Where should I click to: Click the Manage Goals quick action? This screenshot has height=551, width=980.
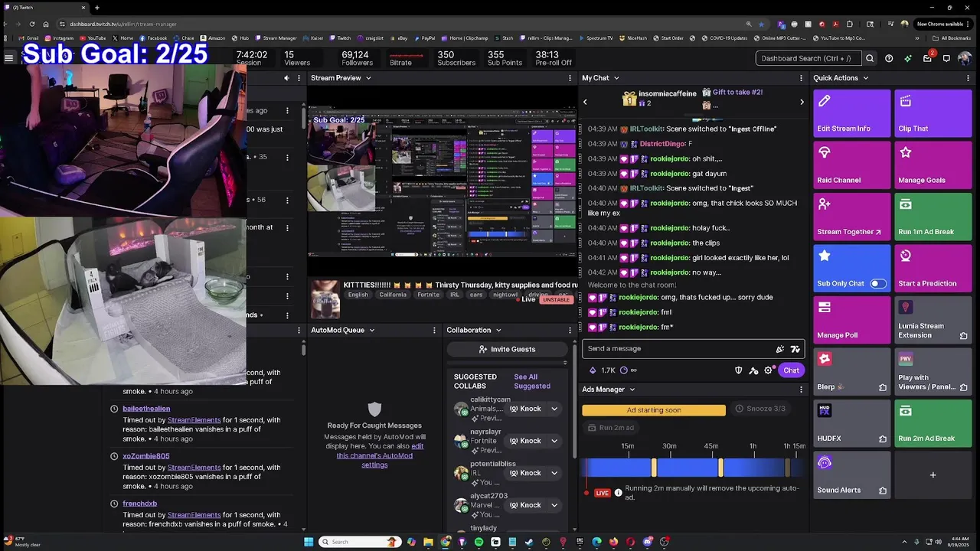click(x=933, y=165)
